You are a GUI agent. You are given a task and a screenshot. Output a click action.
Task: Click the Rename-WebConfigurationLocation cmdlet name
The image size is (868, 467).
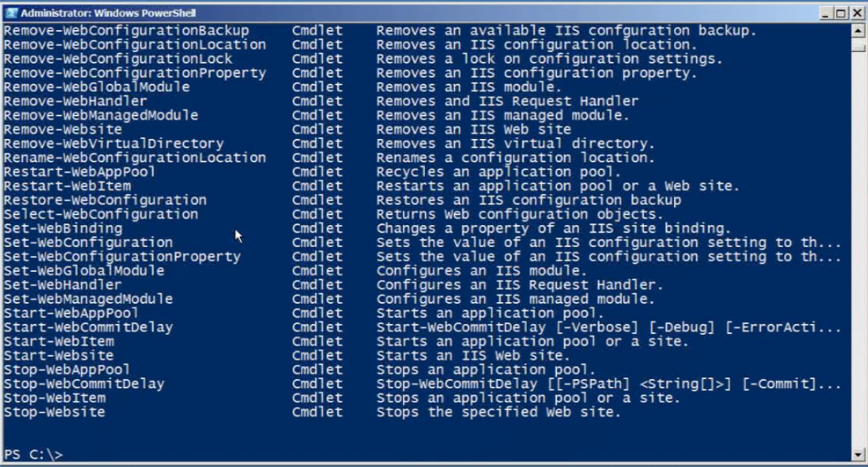point(135,157)
